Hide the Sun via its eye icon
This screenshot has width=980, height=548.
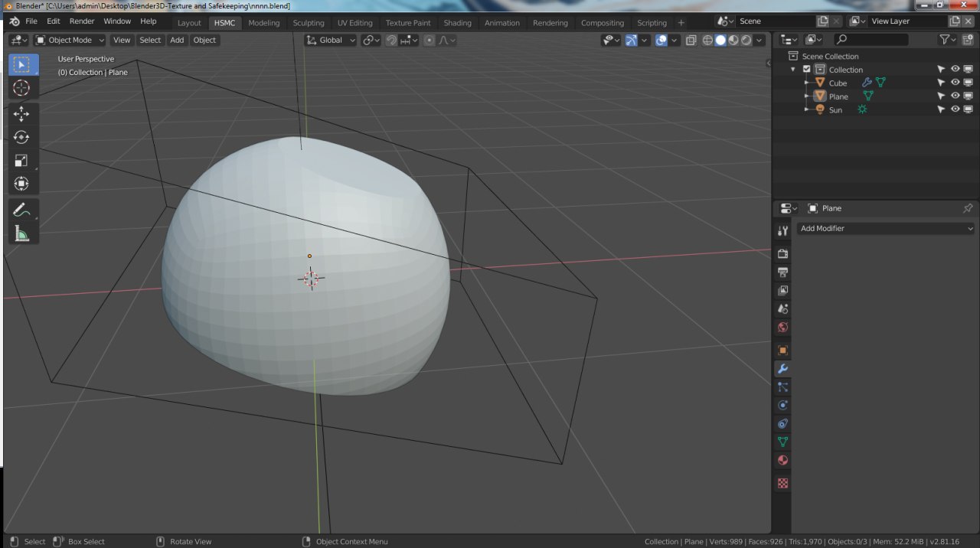pyautogui.click(x=955, y=109)
